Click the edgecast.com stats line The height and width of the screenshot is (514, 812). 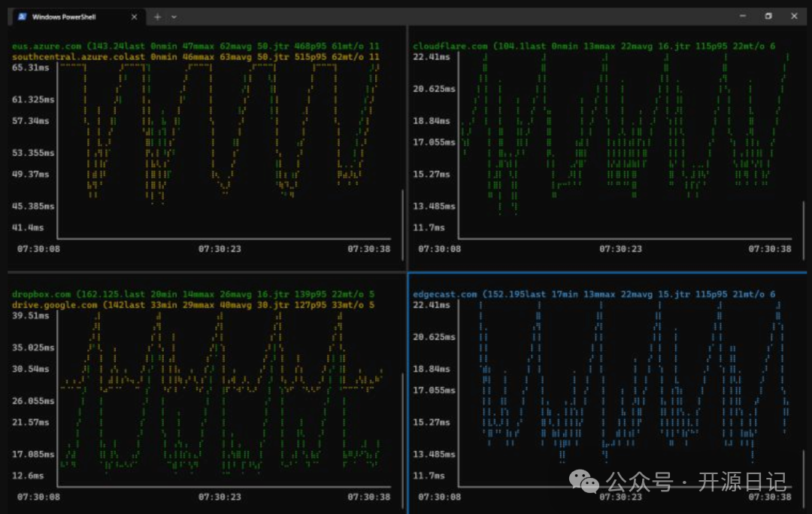594,293
